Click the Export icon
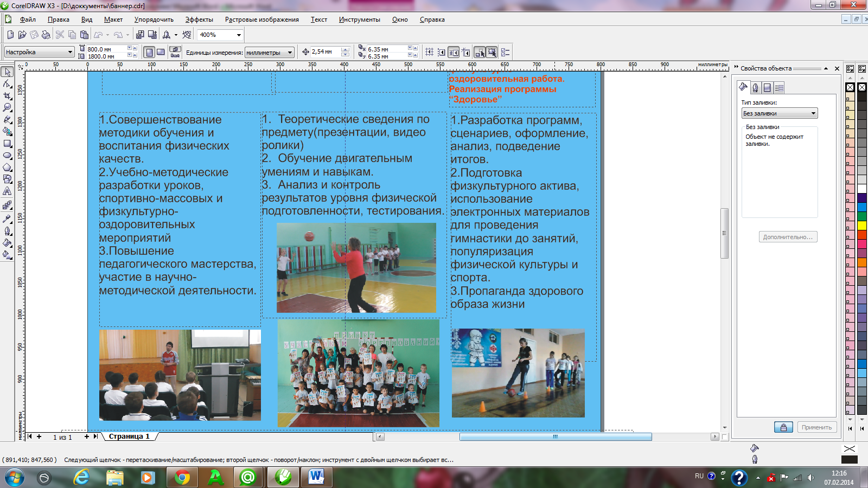 coord(152,35)
